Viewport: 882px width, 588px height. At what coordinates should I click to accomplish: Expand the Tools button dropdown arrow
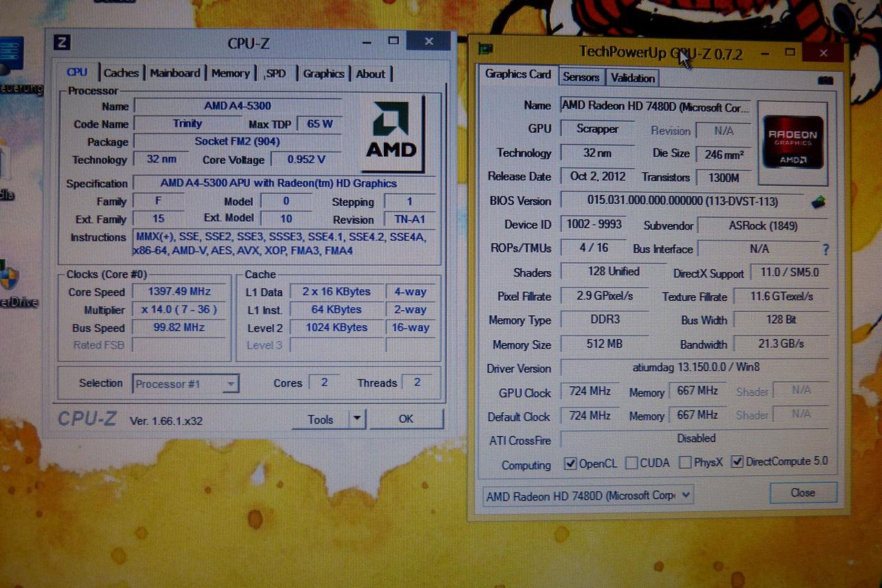[356, 419]
